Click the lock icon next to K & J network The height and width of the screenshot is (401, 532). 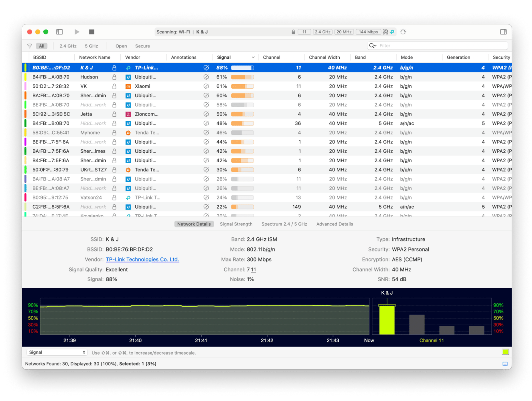point(114,68)
